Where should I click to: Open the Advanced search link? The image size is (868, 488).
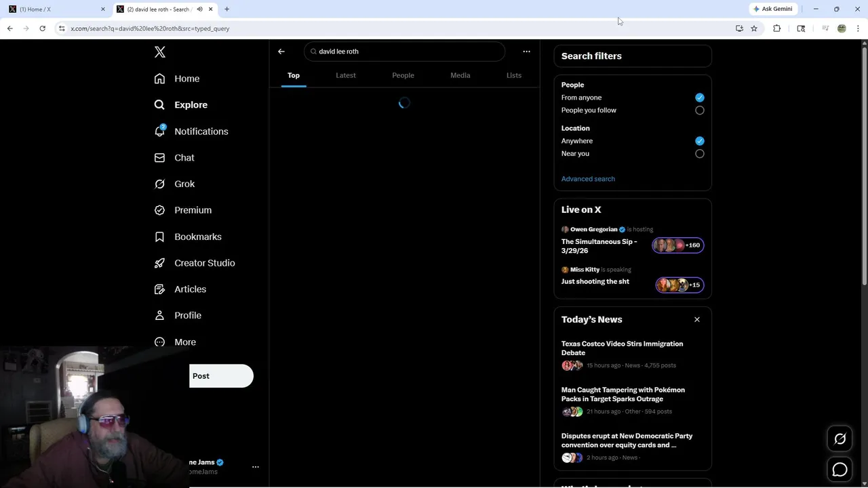tap(588, 179)
